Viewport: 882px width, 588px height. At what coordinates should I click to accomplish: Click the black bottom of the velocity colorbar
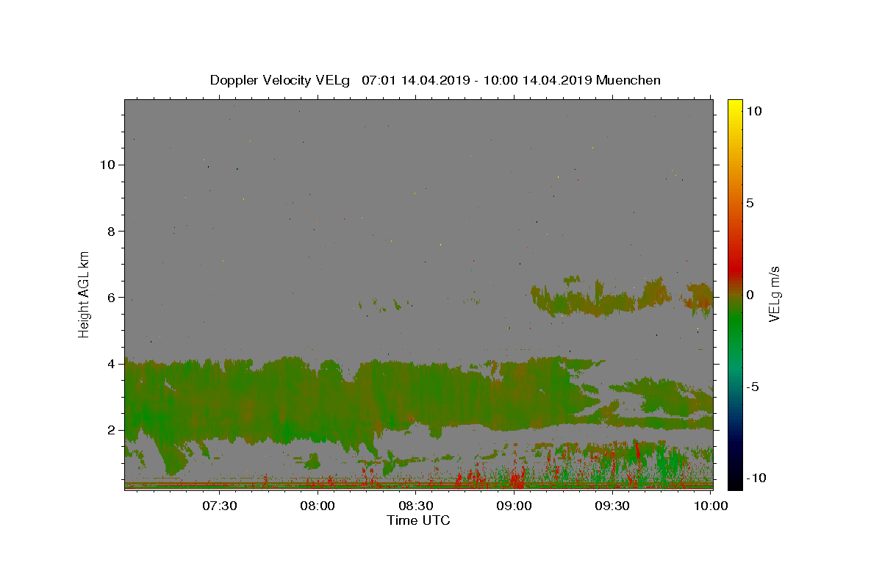[734, 481]
